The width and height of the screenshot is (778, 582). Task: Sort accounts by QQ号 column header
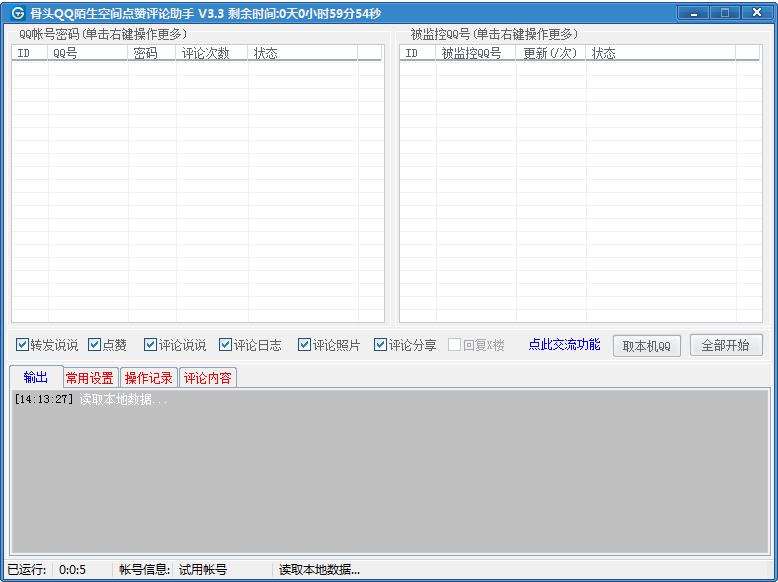click(88, 53)
